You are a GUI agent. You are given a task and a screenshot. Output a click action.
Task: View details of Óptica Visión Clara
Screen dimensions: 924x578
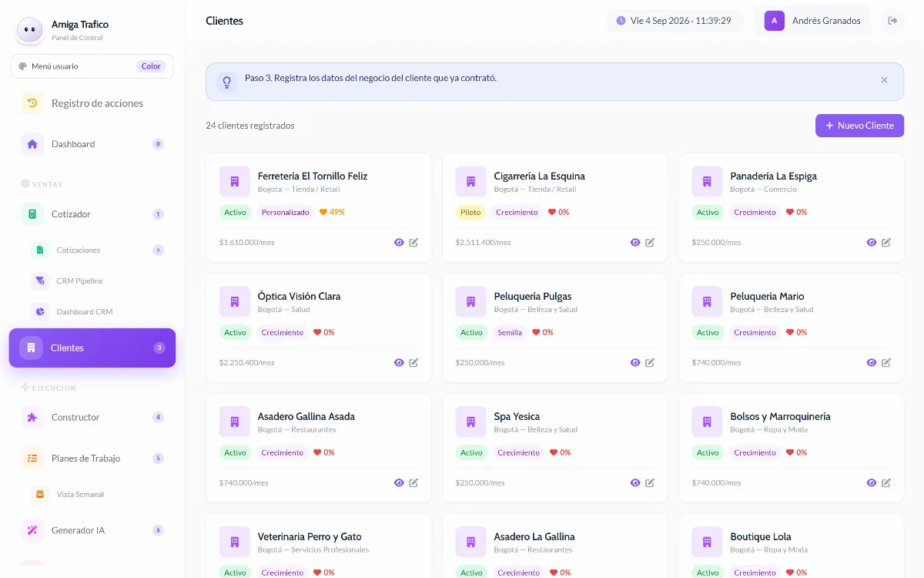click(399, 362)
